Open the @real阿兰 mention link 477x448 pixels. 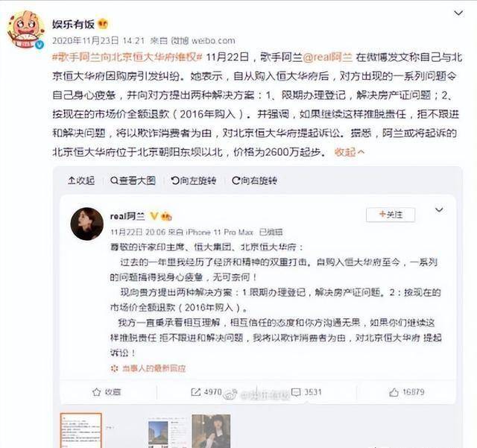click(x=328, y=57)
